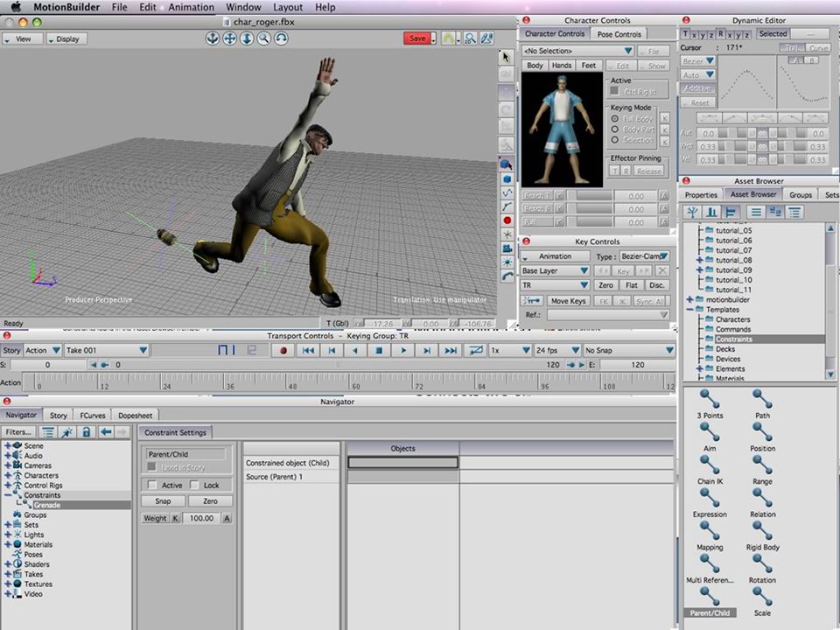Expand the Scene node in Navigator

click(x=8, y=445)
